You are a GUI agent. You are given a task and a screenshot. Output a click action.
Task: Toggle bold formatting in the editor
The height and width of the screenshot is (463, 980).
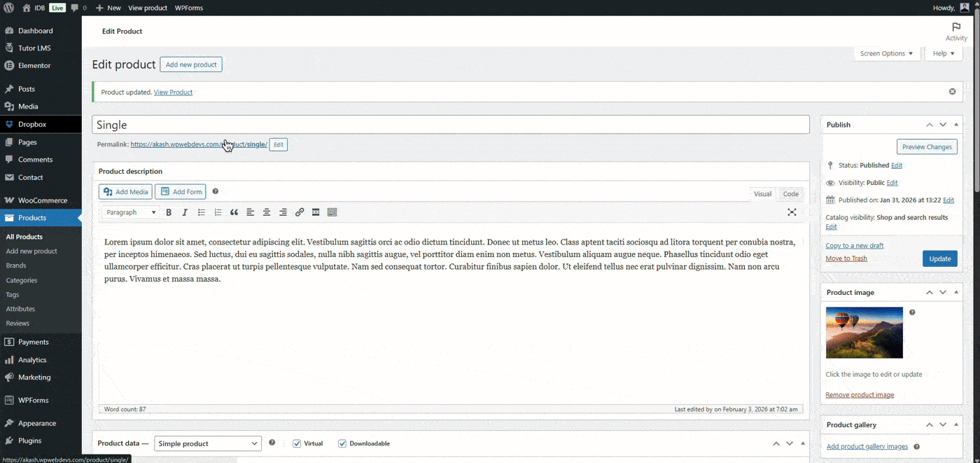pyautogui.click(x=169, y=212)
